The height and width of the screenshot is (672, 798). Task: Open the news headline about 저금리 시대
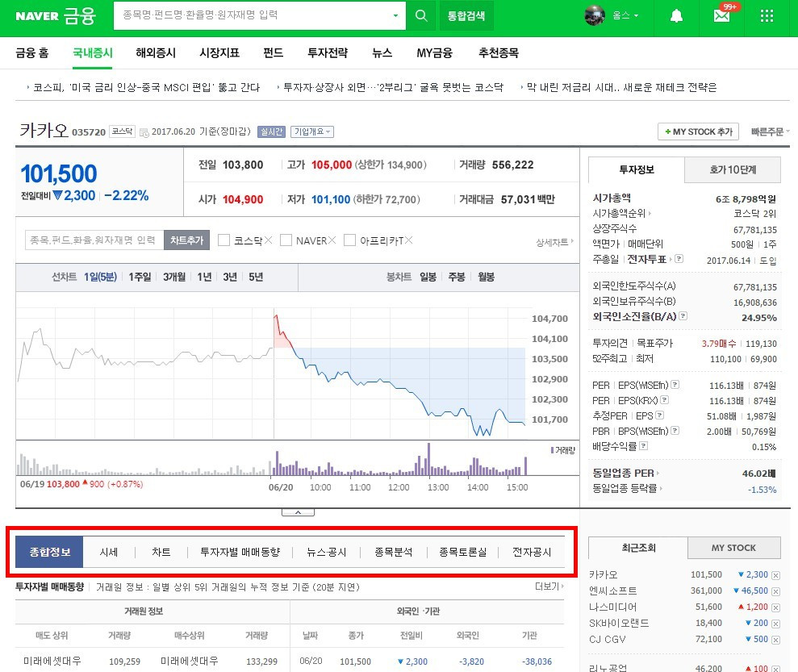click(x=622, y=87)
